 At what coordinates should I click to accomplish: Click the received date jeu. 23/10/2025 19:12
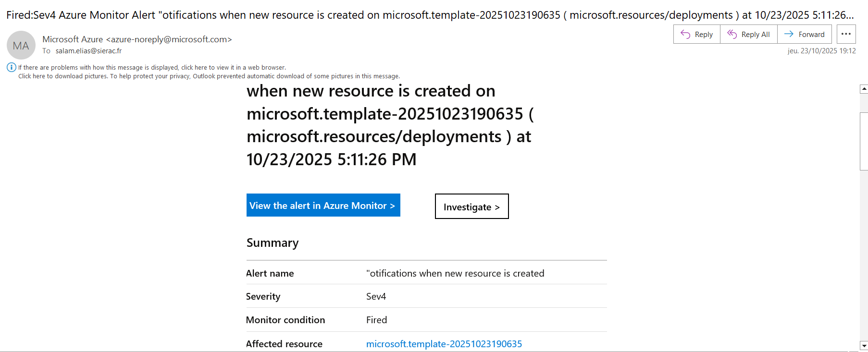point(821,51)
